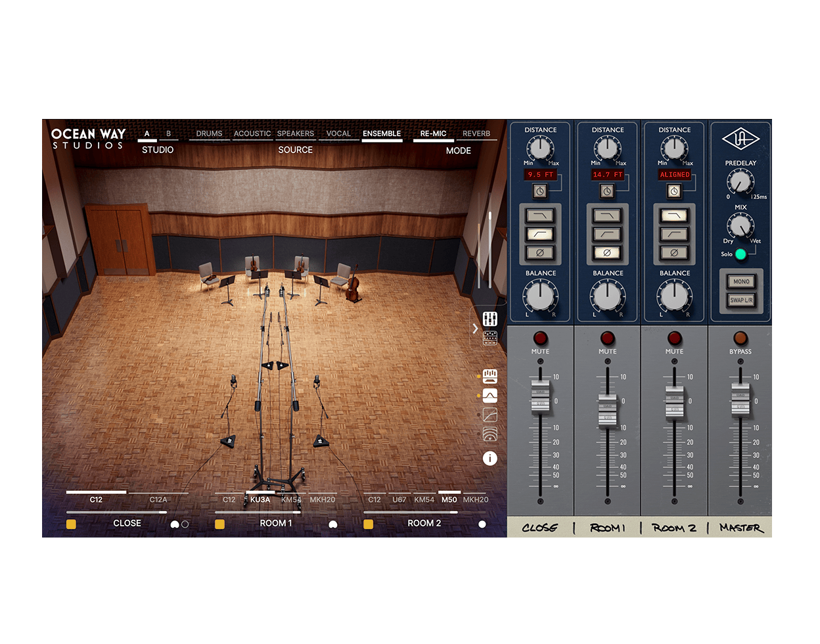Viewport: 820px width, 644px height.
Task: Select the mic meters view icon
Action: click(x=489, y=376)
